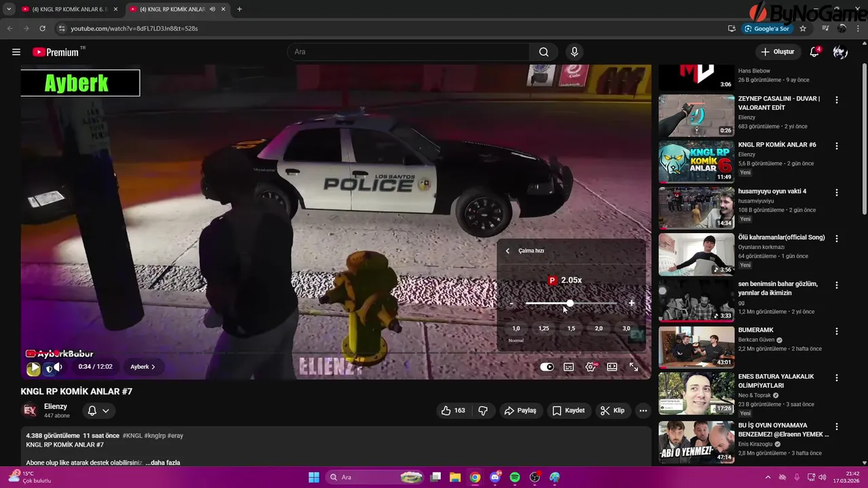The width and height of the screenshot is (868, 488).
Task: Dislike the video with thumbs down
Action: 483,411
